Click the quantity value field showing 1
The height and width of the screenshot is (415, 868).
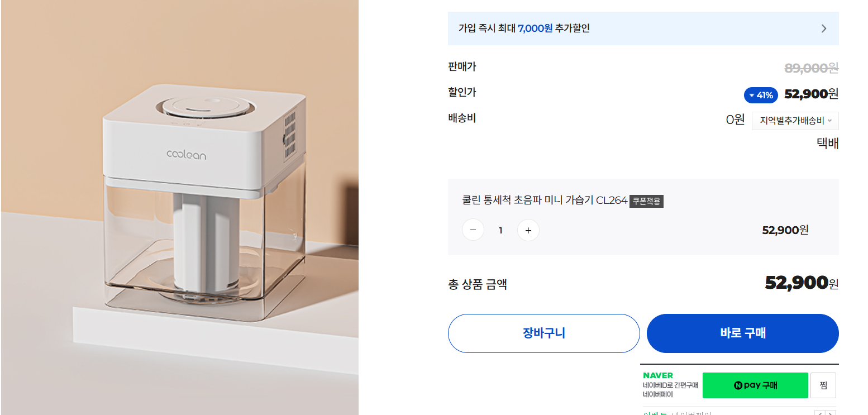pos(500,230)
